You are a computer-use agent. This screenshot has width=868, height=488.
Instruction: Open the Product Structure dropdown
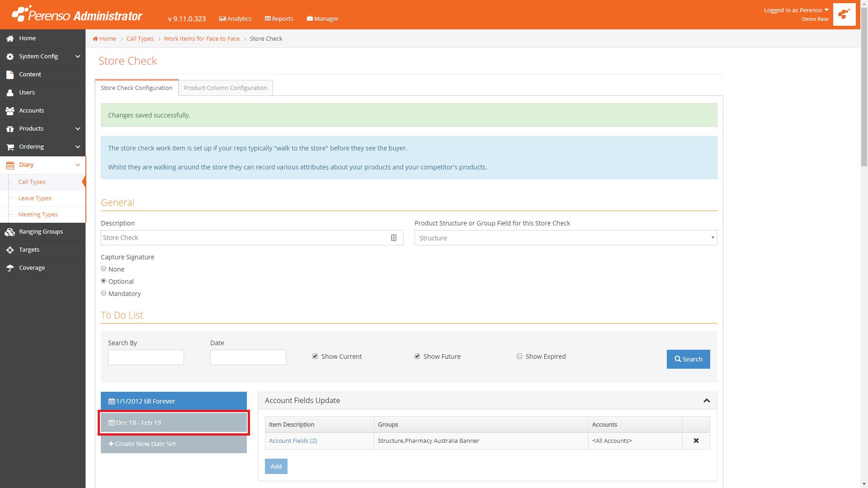566,238
